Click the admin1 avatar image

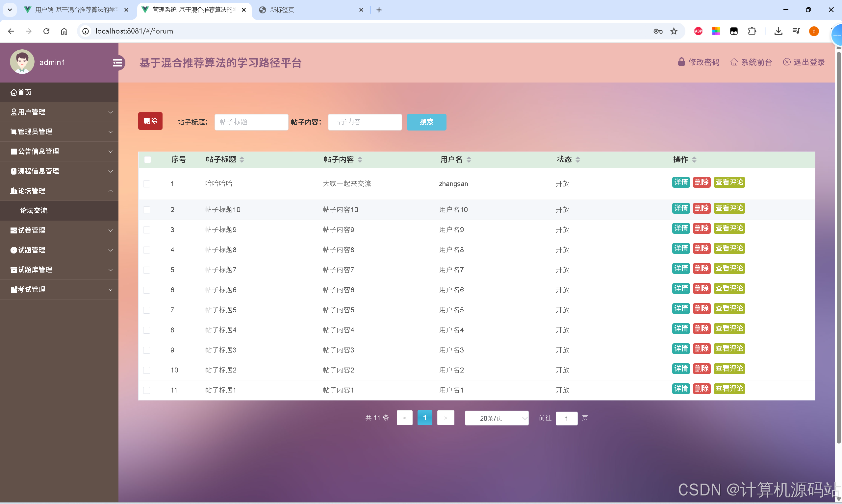[x=22, y=61]
